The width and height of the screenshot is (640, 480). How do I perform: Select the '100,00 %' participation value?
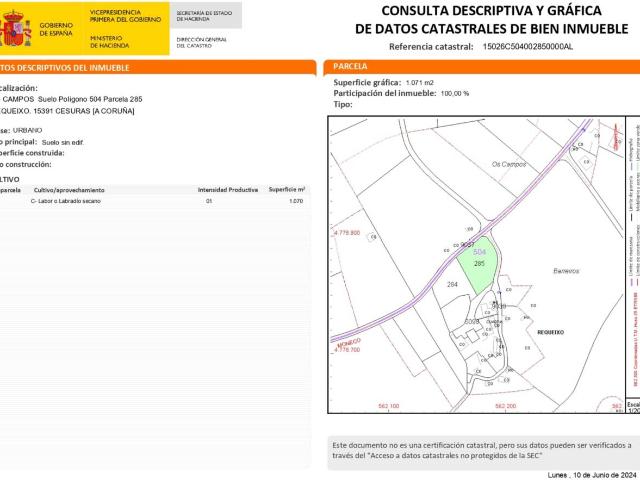click(x=455, y=93)
